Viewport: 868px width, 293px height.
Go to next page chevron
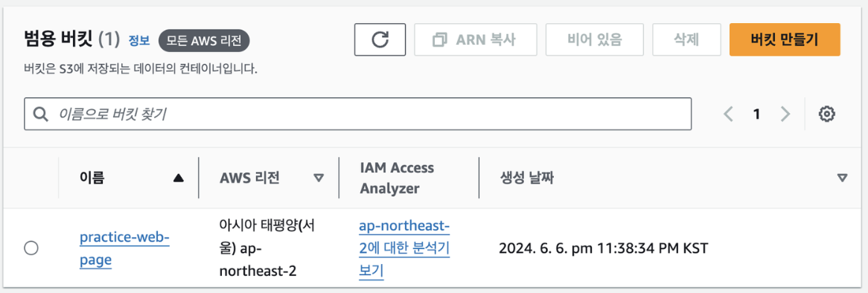785,115
